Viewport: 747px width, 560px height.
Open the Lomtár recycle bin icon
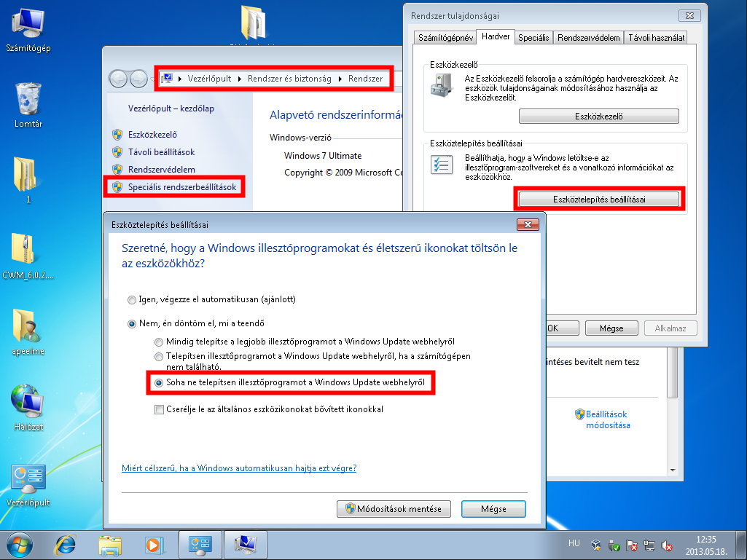coord(28,105)
